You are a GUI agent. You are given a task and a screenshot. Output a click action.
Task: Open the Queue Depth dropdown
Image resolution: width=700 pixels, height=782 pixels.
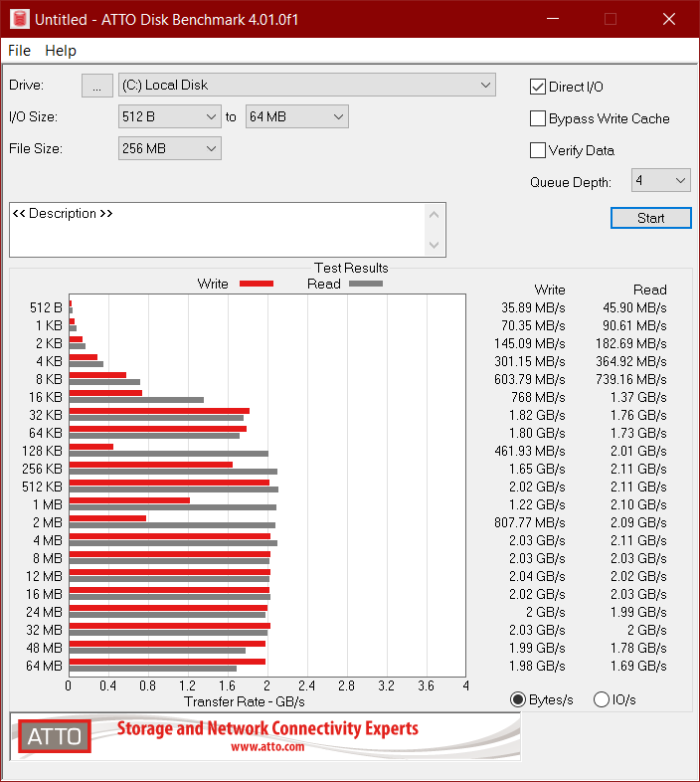click(661, 180)
